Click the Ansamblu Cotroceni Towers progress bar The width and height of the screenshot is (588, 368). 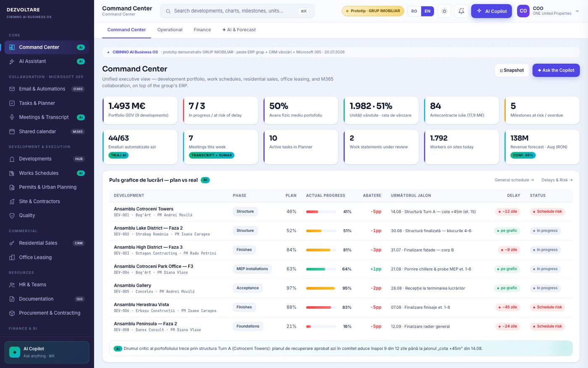tap(321, 212)
